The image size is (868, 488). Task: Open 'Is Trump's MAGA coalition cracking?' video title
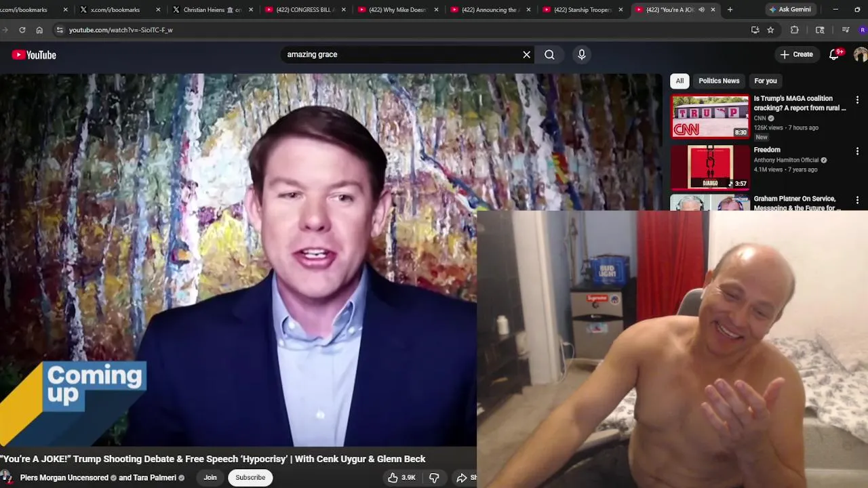[800, 103]
